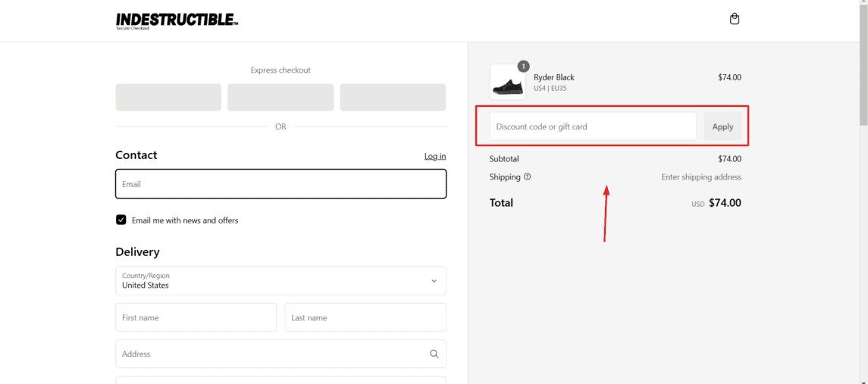Screen dimensions: 868x384
Task: Click the Contact section heading
Action: coord(136,155)
